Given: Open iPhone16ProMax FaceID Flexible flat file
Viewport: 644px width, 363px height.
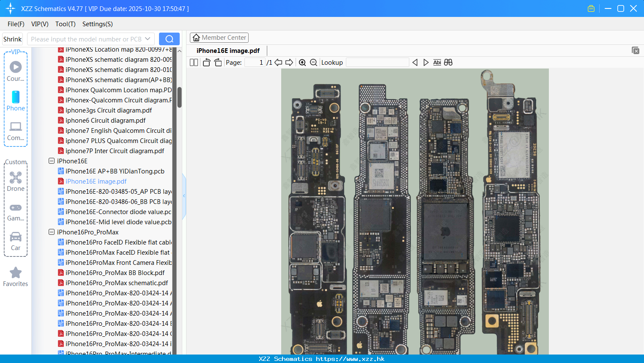Looking at the screenshot, I should click(115, 253).
